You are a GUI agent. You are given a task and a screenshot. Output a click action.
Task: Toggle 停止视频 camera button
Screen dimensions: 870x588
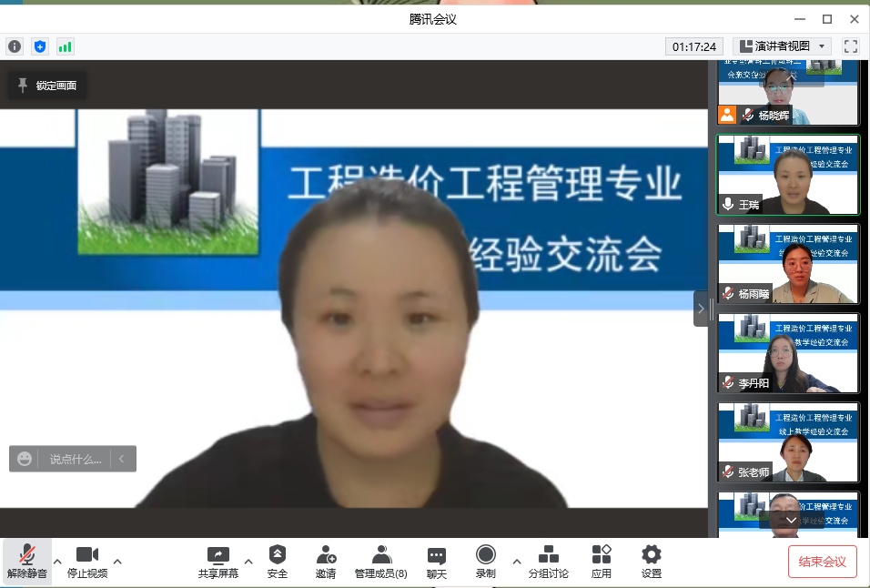point(87,561)
